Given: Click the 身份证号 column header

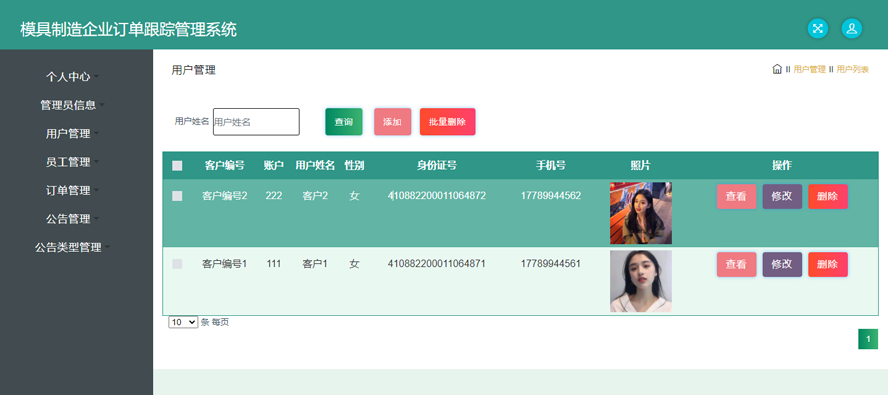Looking at the screenshot, I should 437,165.
